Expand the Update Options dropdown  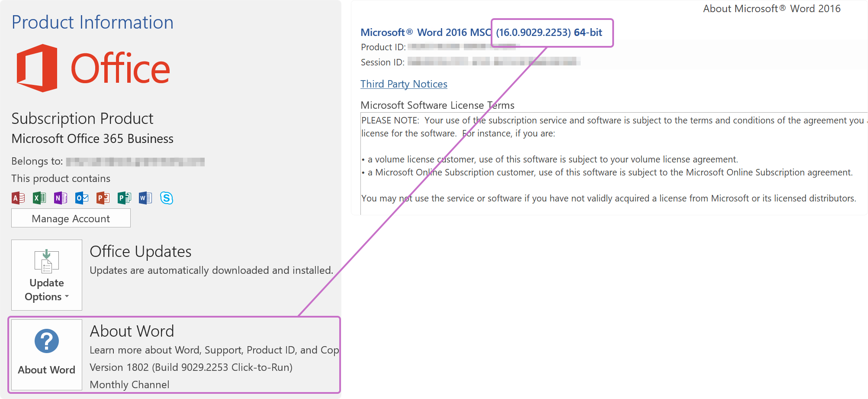(x=47, y=275)
